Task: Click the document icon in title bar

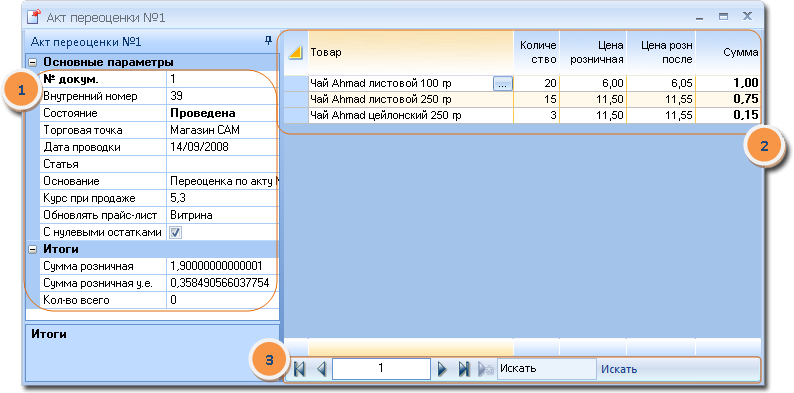Action: coord(33,18)
